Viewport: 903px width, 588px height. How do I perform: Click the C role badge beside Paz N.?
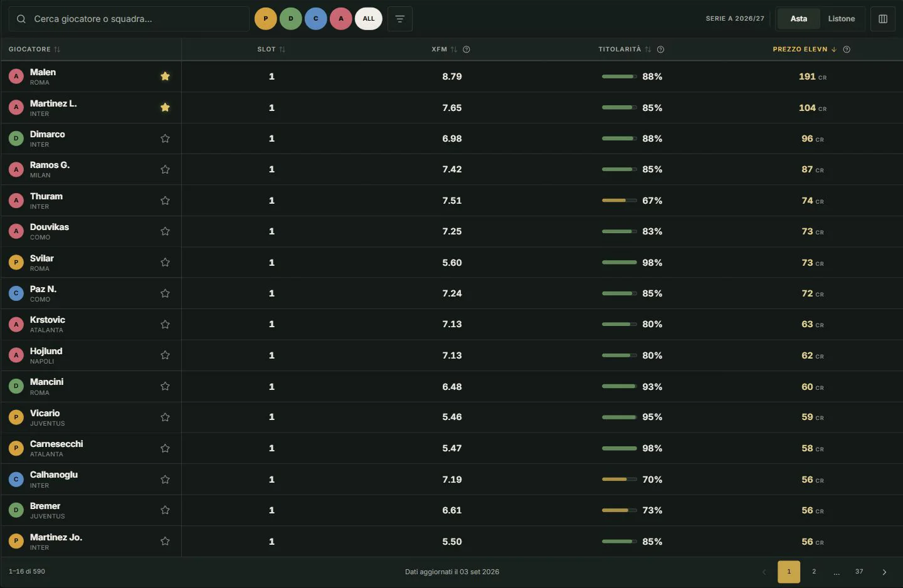16,293
